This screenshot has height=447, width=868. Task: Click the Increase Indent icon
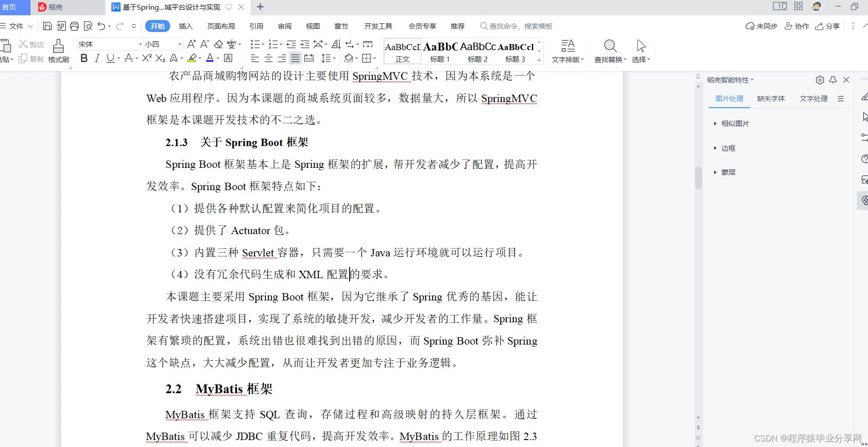pyautogui.click(x=305, y=44)
